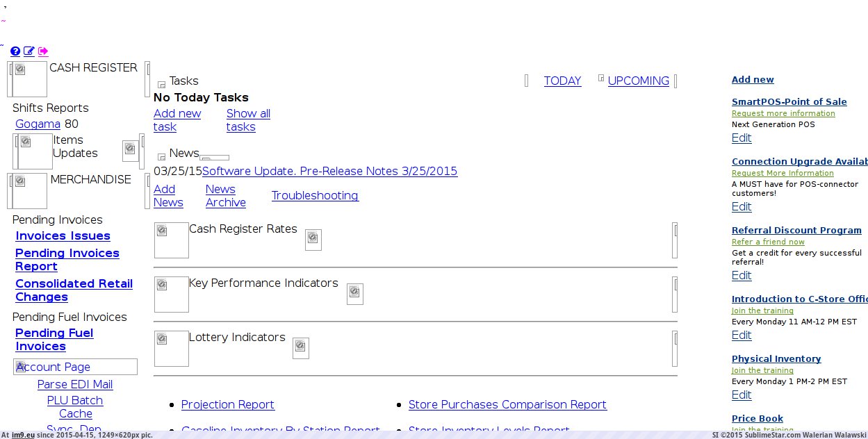
Task: Open the Projection Report link
Action: (227, 405)
